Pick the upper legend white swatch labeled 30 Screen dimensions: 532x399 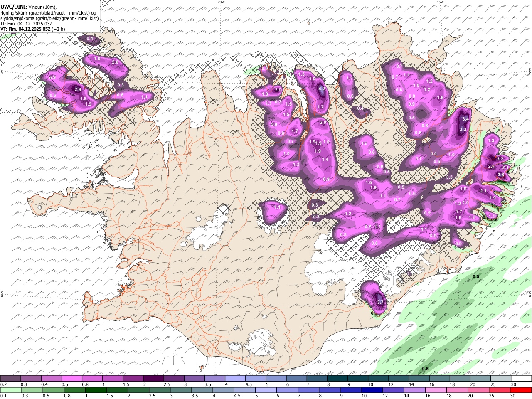[x=521, y=379]
